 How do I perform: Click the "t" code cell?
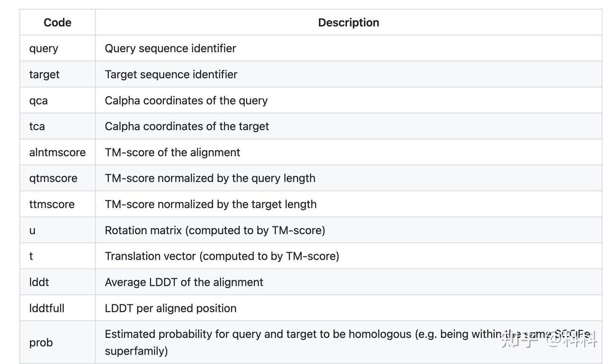tap(31, 256)
